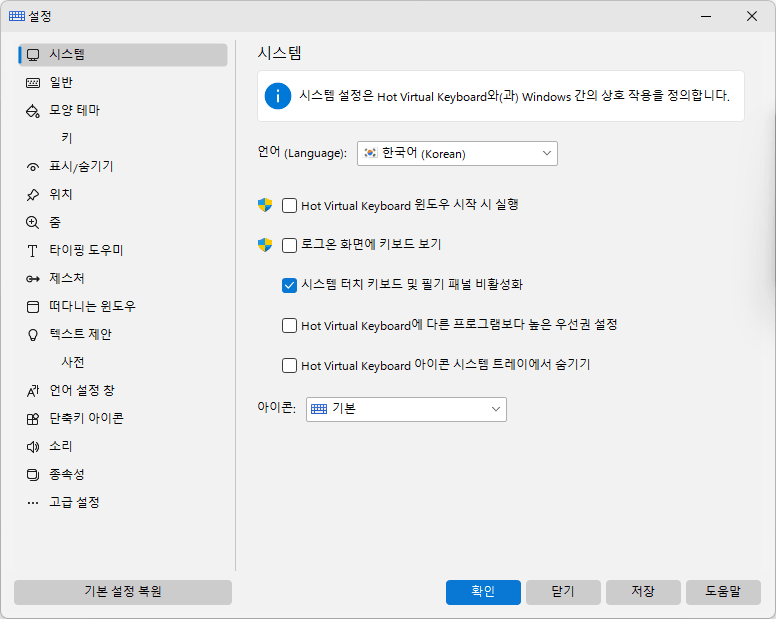Click the shield icon beside 로그온 화면에 키보드 보기
Screen dimensions: 776x619
[x=265, y=245]
